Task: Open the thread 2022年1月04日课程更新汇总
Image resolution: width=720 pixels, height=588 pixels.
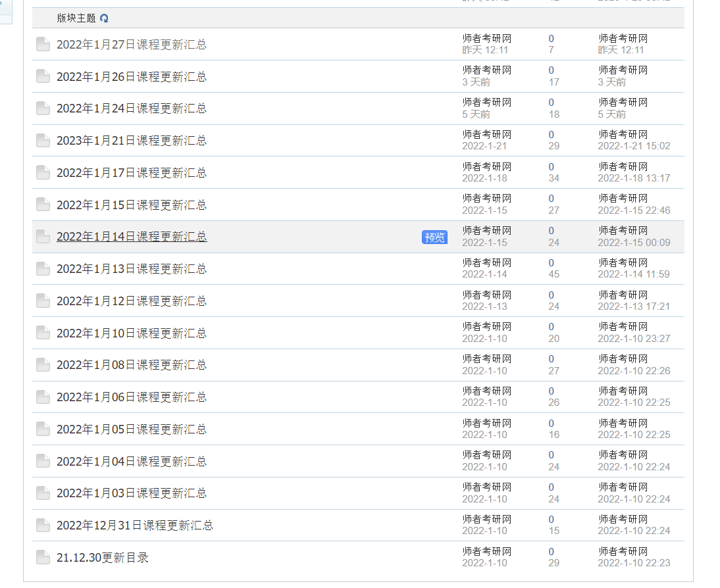Action: pos(131,461)
